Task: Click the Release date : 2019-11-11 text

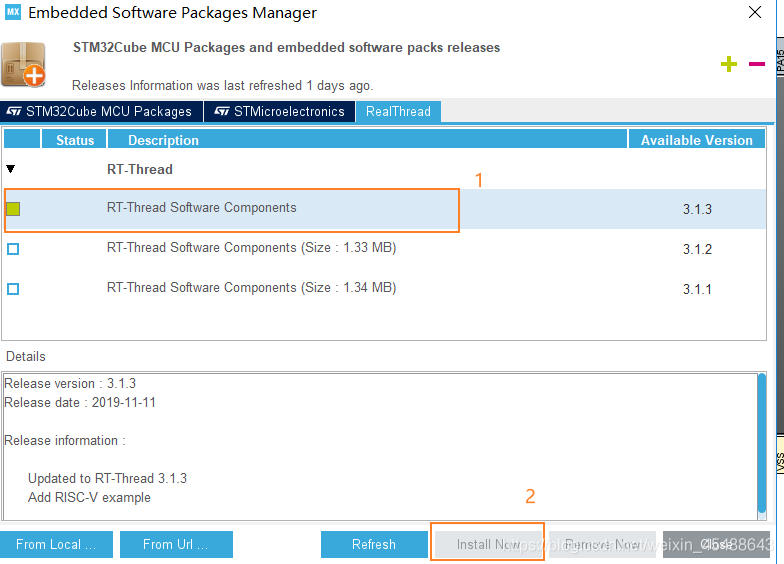Action: click(x=80, y=402)
